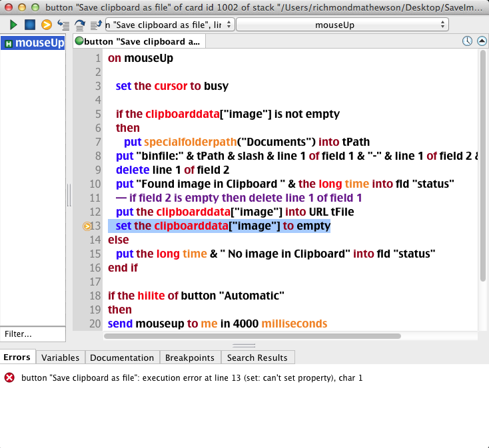Image resolution: width=489 pixels, height=448 pixels.
Task: Open the Documentation tab
Action: pyautogui.click(x=122, y=357)
